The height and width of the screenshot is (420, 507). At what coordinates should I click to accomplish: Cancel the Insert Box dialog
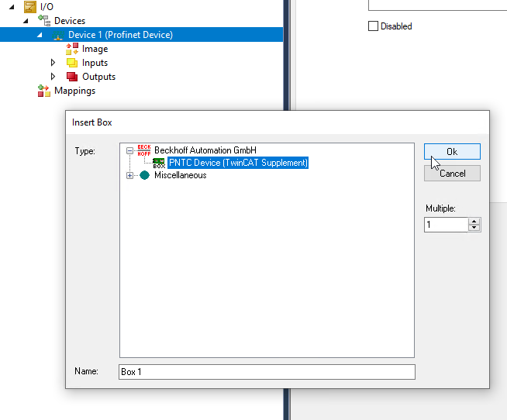click(452, 174)
